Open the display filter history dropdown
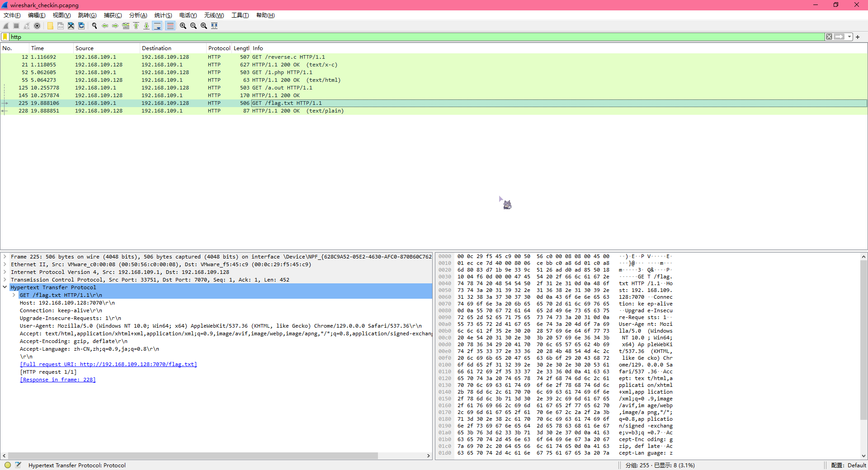This screenshot has width=868, height=470. click(849, 37)
